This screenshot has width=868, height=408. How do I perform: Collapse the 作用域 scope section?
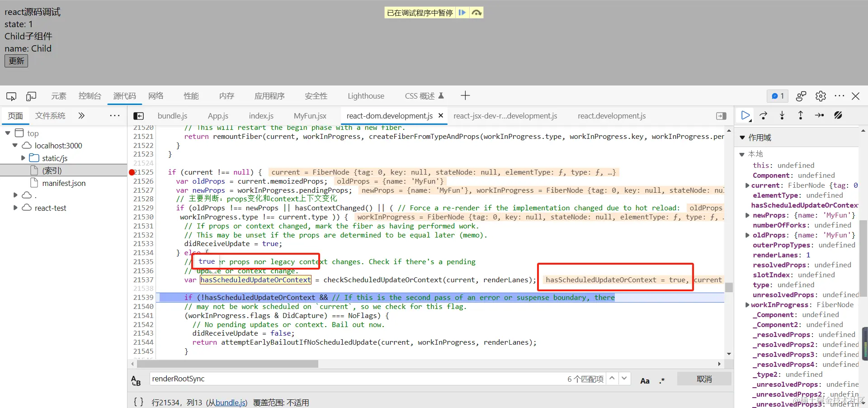click(742, 138)
